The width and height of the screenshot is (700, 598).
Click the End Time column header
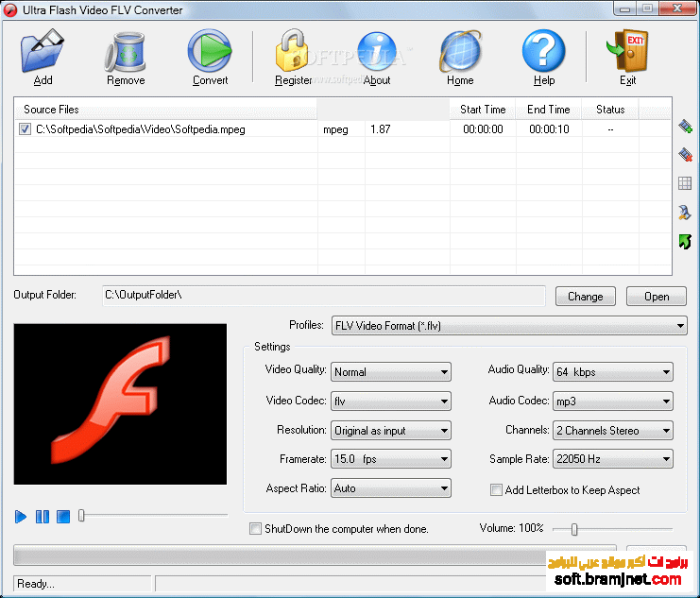coord(549,110)
